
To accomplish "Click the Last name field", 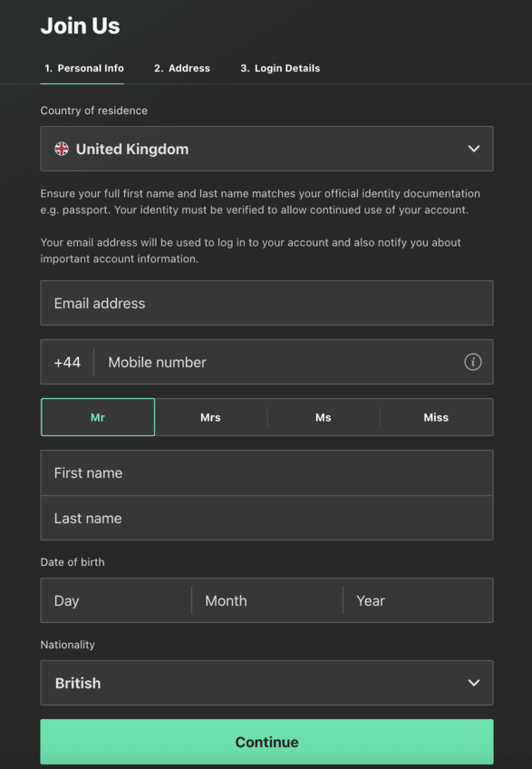I will pyautogui.click(x=266, y=518).
